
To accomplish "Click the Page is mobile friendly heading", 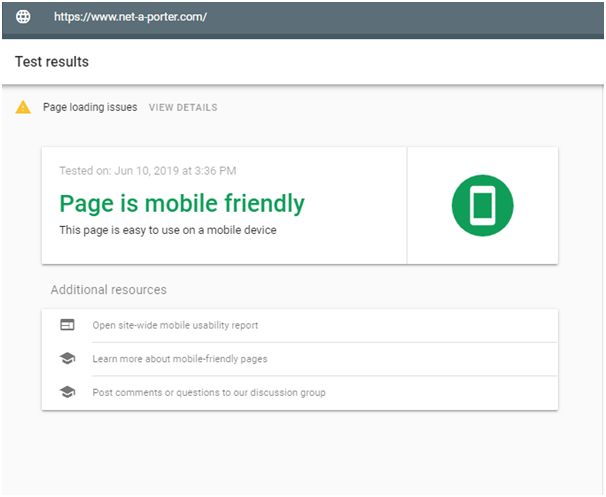I will click(x=182, y=204).
